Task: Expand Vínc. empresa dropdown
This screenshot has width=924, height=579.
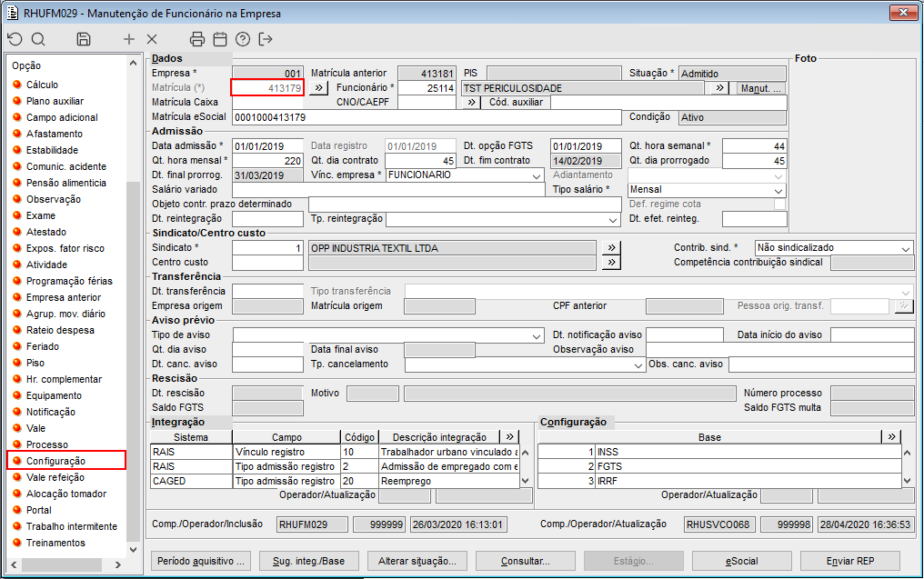Action: click(x=537, y=176)
